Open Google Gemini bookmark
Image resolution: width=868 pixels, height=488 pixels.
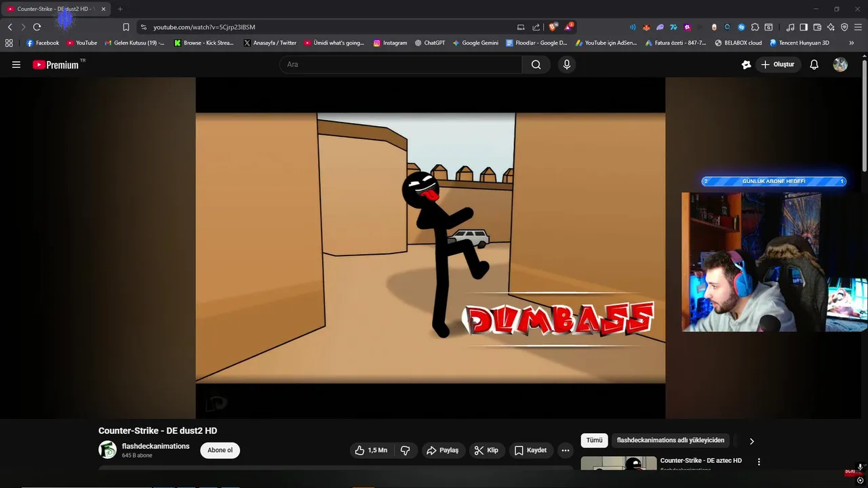pyautogui.click(x=475, y=43)
